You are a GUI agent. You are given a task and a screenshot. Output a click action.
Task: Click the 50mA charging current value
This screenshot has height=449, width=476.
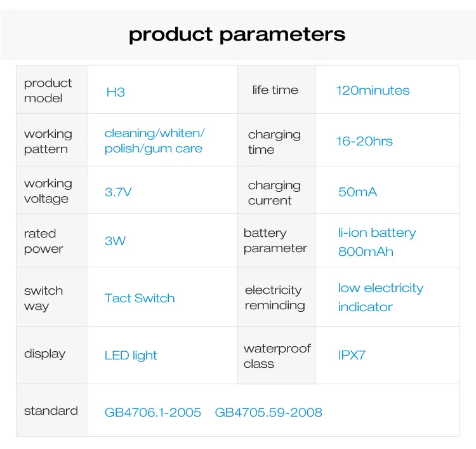(357, 192)
